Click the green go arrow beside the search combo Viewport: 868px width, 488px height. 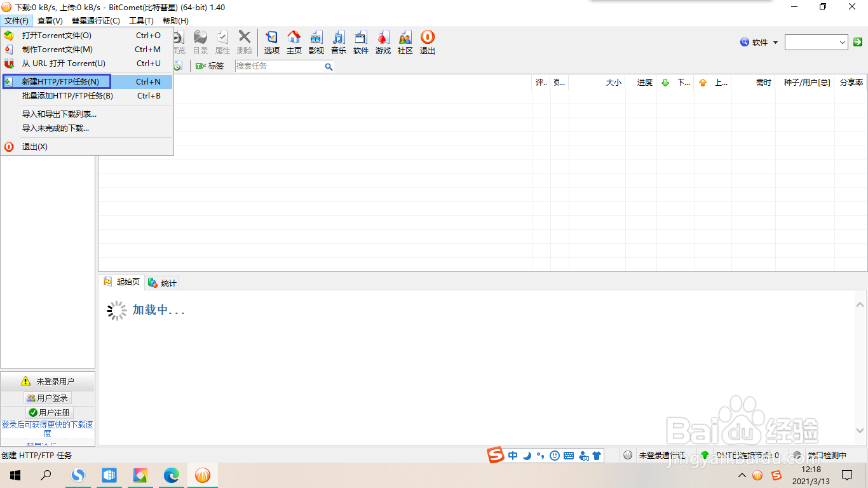[x=858, y=43]
